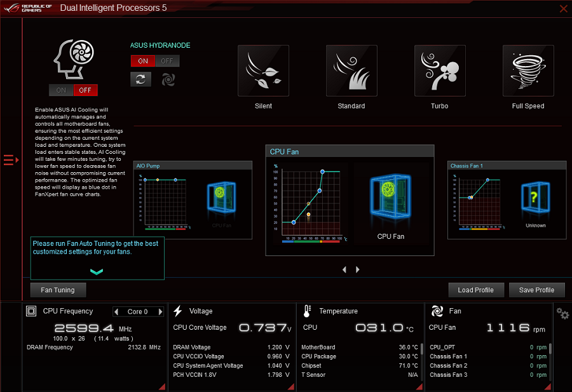The height and width of the screenshot is (392, 572).
Task: Click the CPU Core Voltage label
Action: (x=200, y=327)
